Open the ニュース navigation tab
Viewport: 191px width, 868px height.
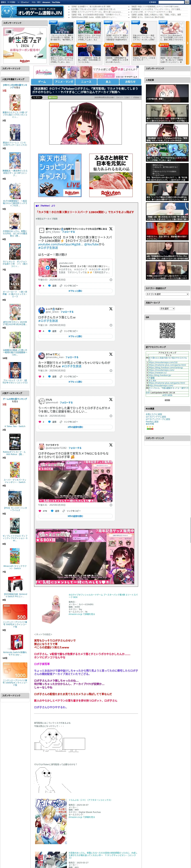(x=86, y=82)
